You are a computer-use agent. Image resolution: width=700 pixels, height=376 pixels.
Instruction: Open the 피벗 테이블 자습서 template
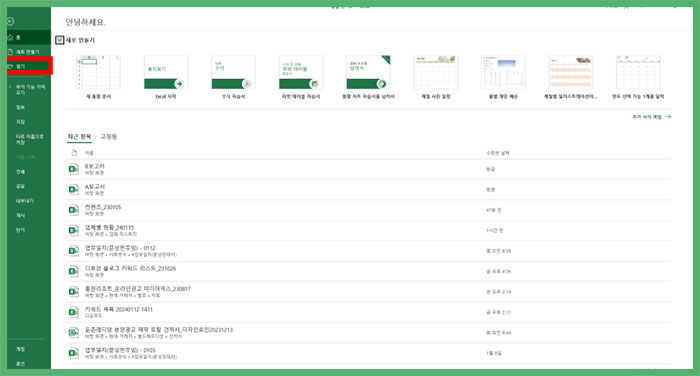pos(301,77)
